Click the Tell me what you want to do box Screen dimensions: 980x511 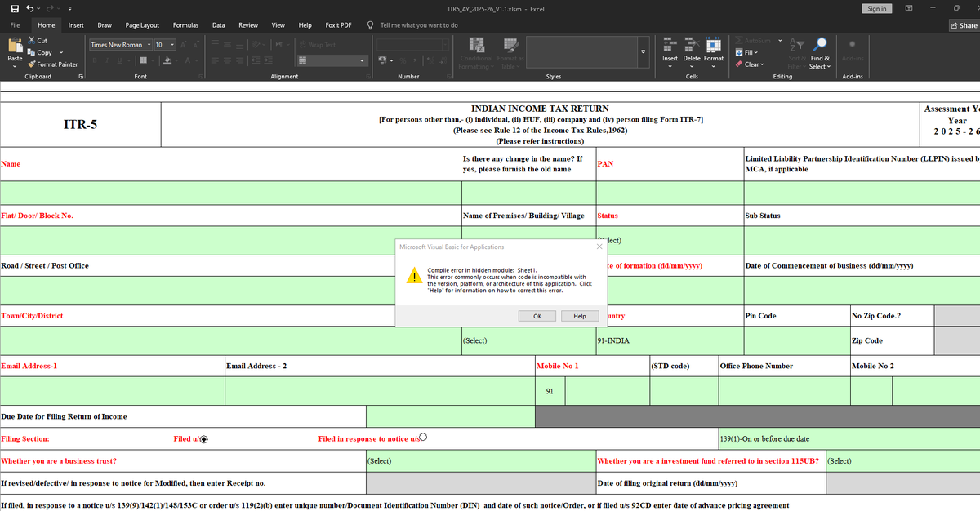[x=419, y=25]
